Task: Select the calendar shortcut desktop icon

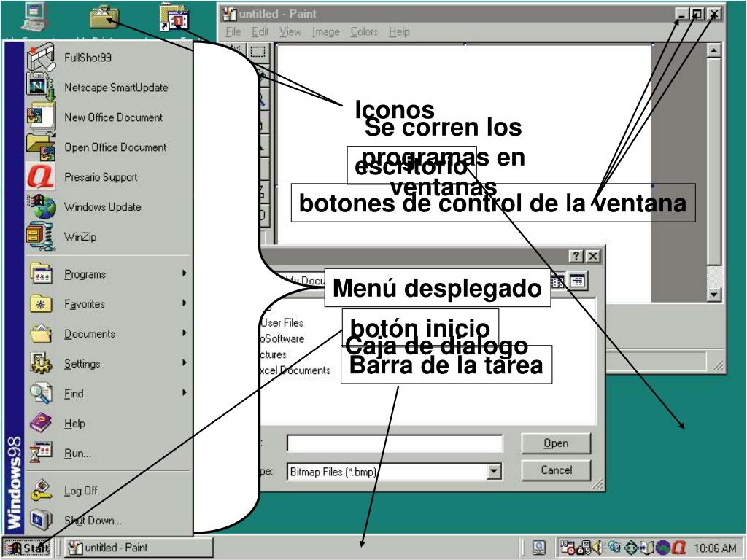Action: 174,17
